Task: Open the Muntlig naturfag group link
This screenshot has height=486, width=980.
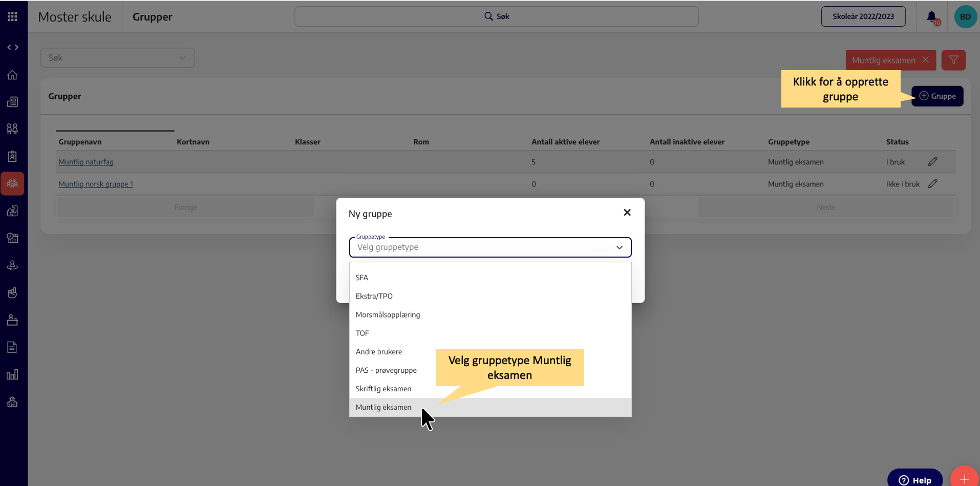Action: [x=86, y=162]
